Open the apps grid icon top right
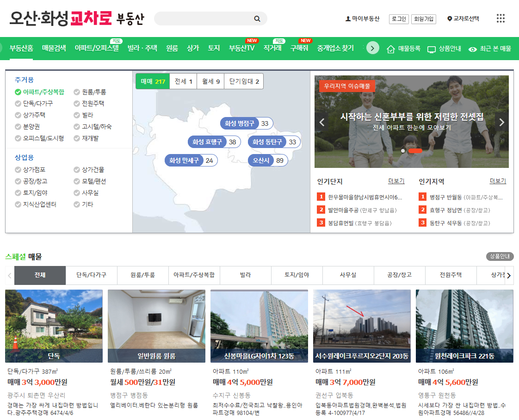This screenshot has height=420, width=519. pyautogui.click(x=500, y=18)
